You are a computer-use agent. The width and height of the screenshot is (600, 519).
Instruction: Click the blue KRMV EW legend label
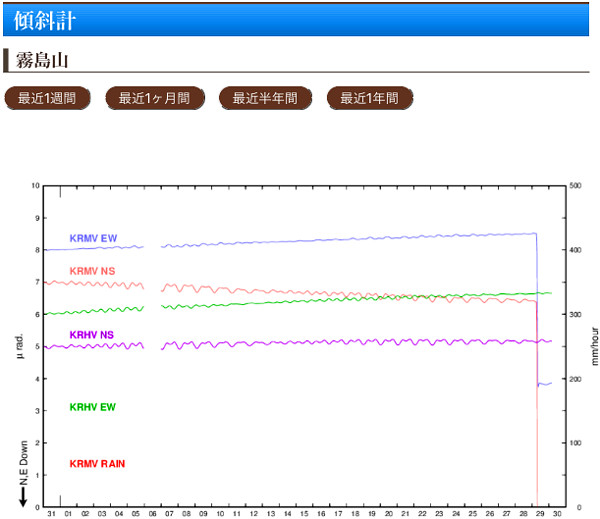point(93,238)
